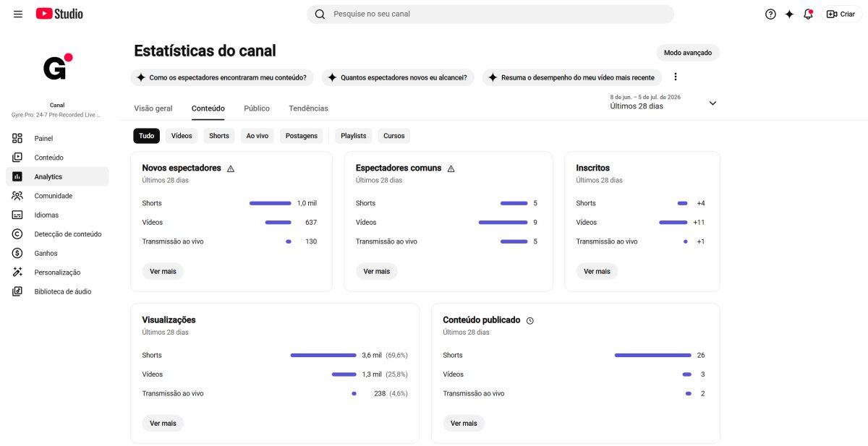Click the Shorts bar in Conteúdo publicado card
868x446 pixels.
point(653,355)
